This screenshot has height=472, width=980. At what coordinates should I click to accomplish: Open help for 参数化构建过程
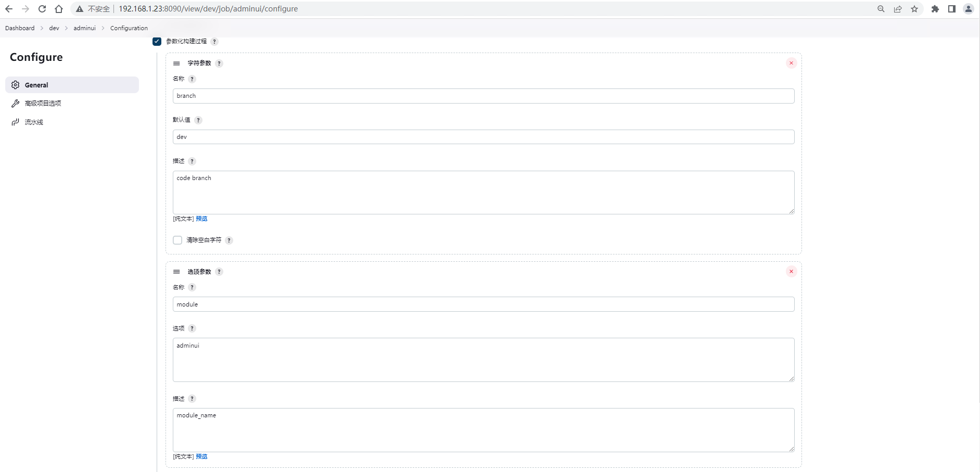[214, 42]
